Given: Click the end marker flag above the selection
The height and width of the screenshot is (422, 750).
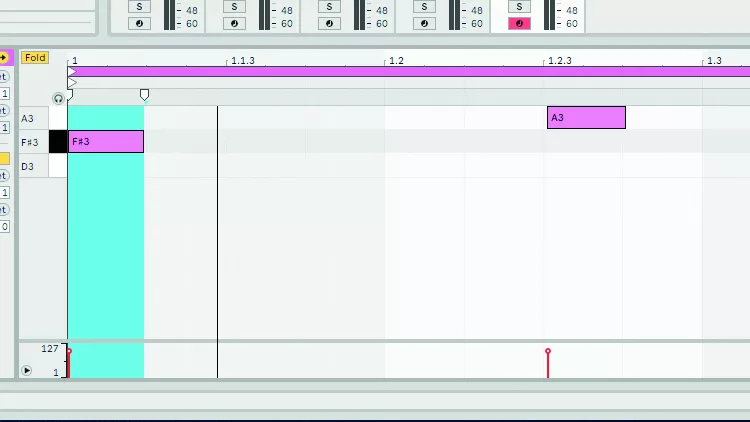Looking at the screenshot, I should click(x=144, y=95).
